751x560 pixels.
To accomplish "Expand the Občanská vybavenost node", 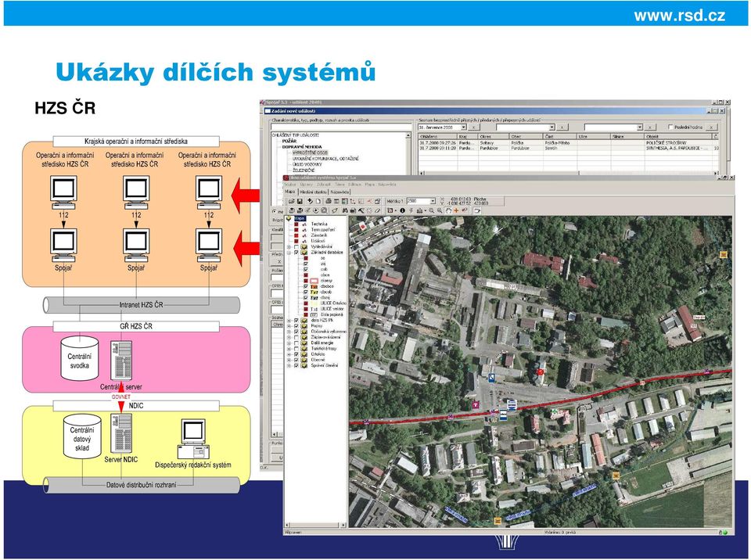I will [289, 332].
